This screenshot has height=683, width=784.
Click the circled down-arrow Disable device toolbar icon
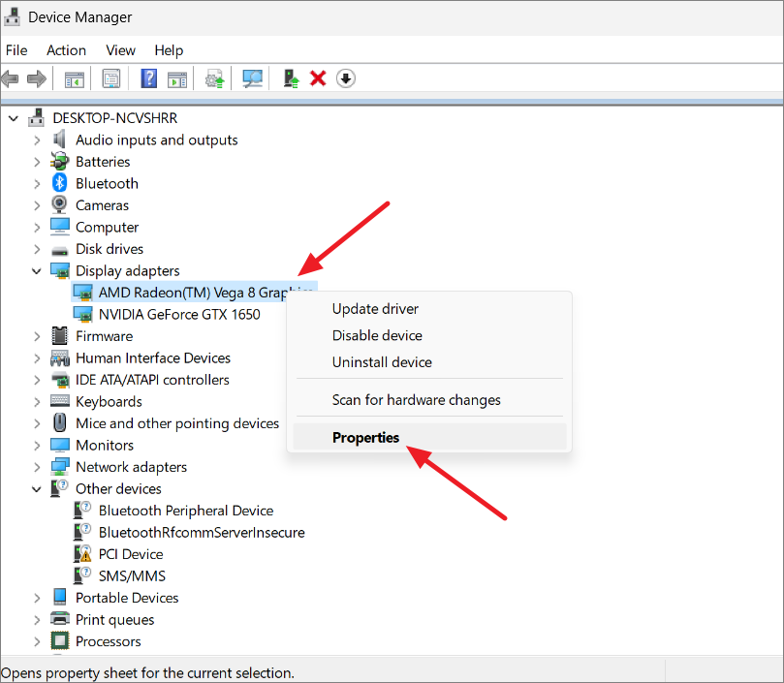click(x=346, y=78)
